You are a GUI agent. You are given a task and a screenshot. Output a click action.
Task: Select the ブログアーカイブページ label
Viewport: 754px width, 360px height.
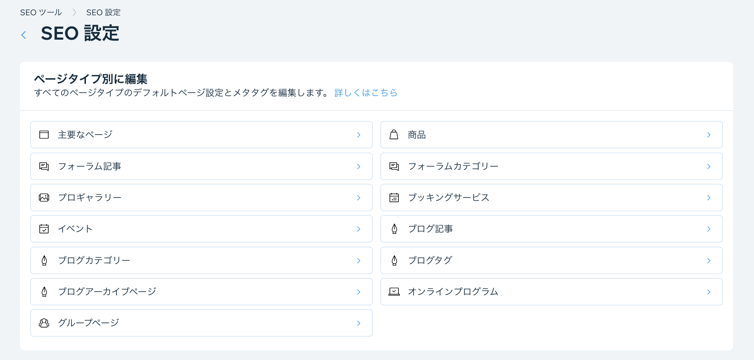pyautogui.click(x=107, y=292)
